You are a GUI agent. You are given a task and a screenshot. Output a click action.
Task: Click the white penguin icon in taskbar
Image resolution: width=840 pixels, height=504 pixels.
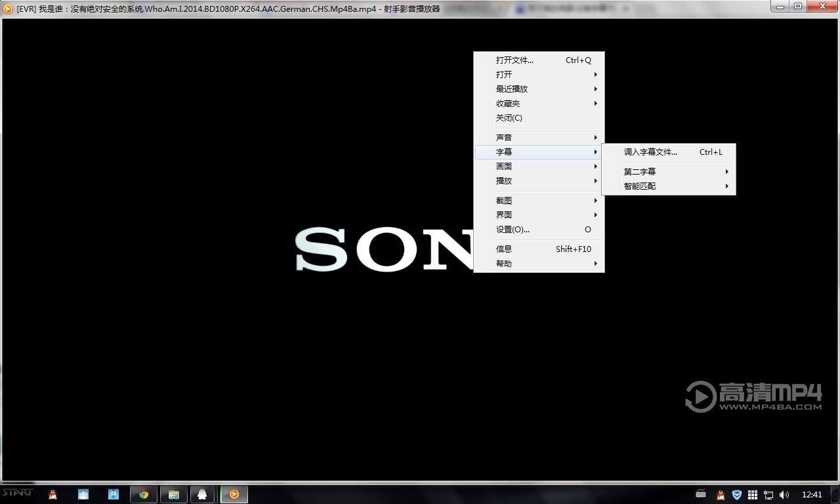pyautogui.click(x=202, y=494)
